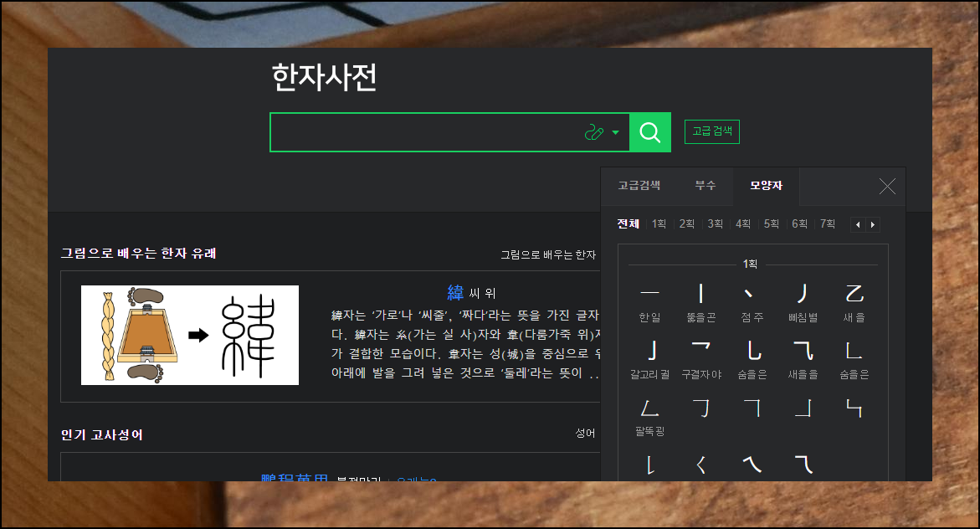Go to next stroke count page
980x529 pixels.
point(873,224)
